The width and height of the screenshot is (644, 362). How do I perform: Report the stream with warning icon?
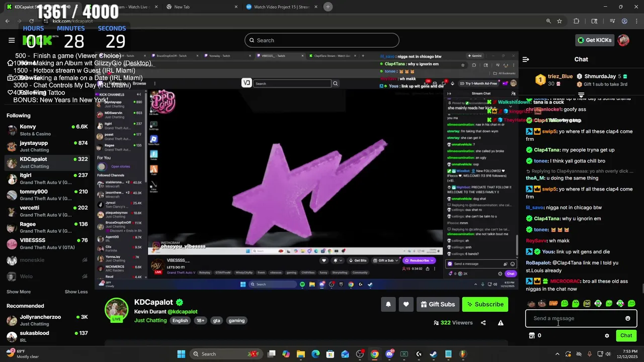(501, 323)
